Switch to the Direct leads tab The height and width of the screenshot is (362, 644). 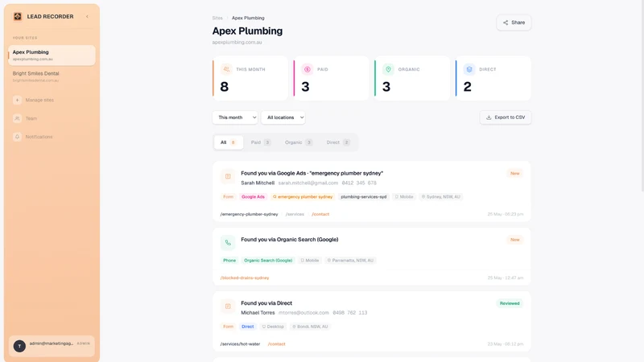pos(338,142)
